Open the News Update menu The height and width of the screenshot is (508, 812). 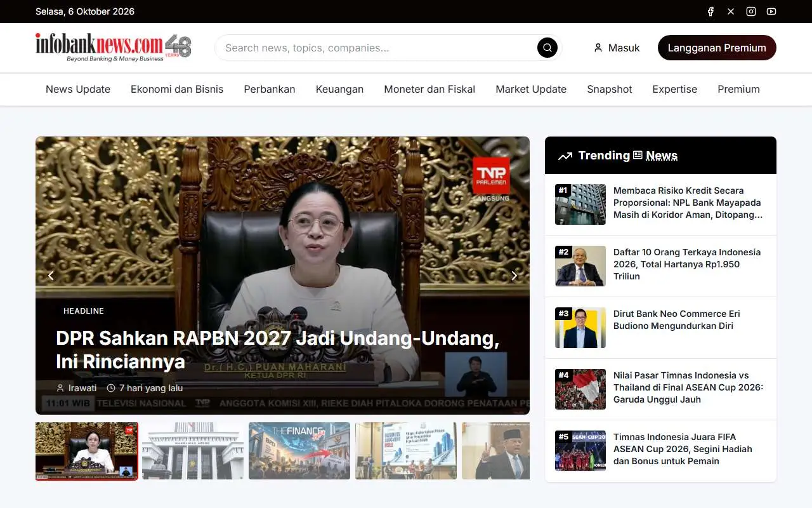coord(78,90)
